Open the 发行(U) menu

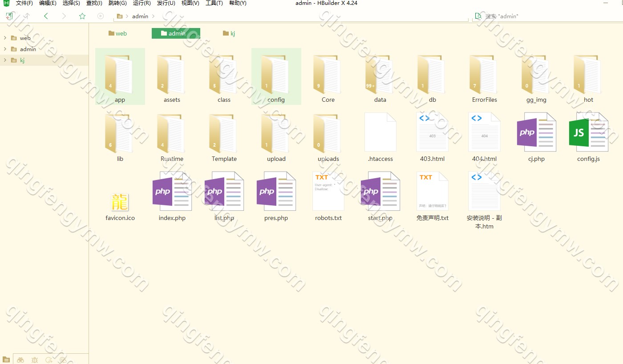[166, 3]
